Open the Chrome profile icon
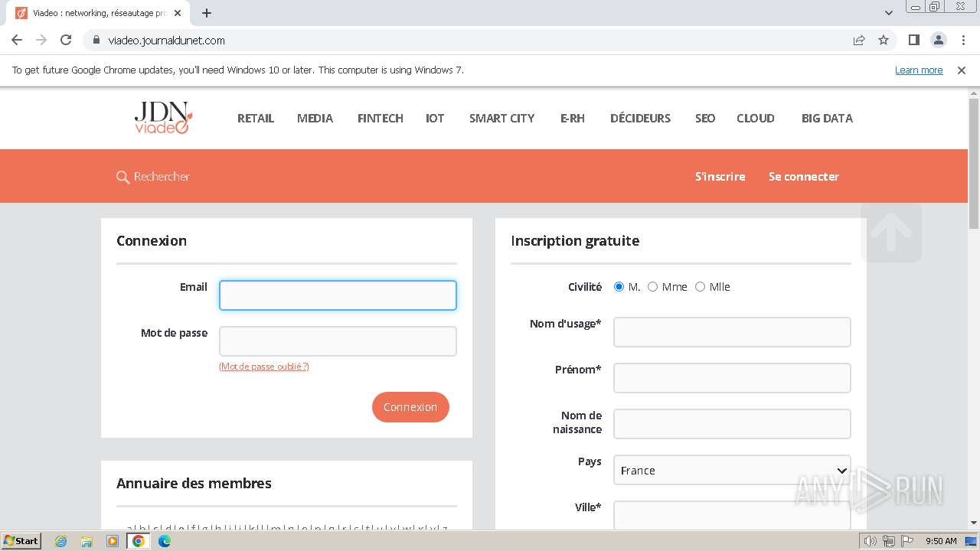The image size is (980, 551). 939,40
